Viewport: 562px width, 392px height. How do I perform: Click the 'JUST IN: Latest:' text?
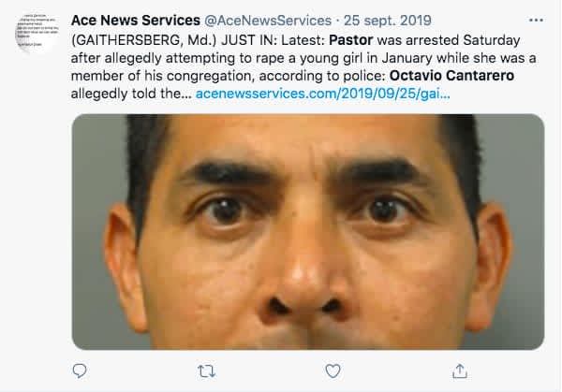[x=273, y=40]
